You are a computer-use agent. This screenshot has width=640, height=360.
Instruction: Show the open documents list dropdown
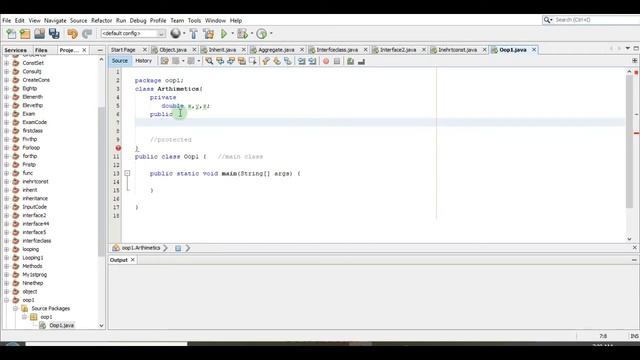628,49
